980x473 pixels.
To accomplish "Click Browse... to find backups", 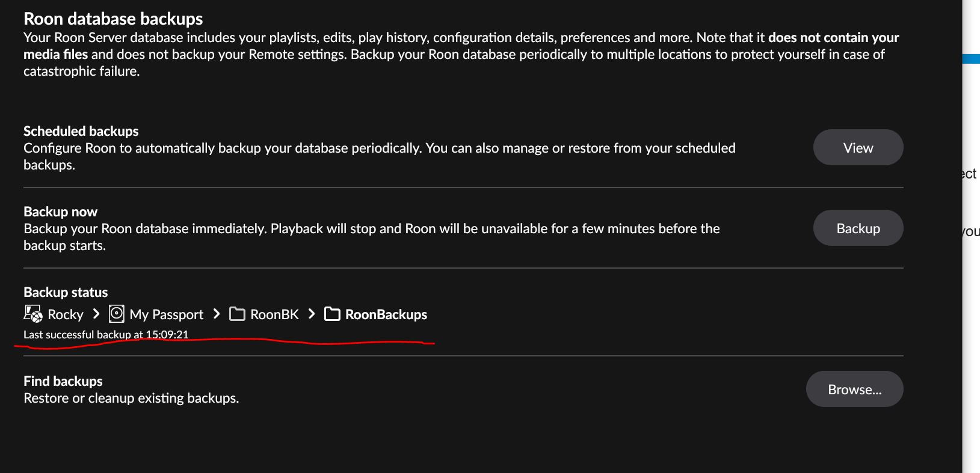I will (x=854, y=389).
